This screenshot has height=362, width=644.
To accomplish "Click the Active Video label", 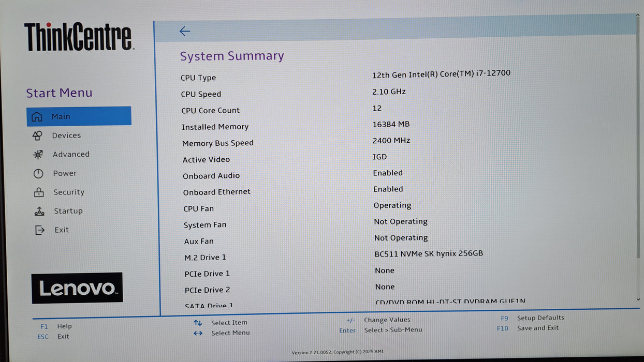I will coord(206,160).
